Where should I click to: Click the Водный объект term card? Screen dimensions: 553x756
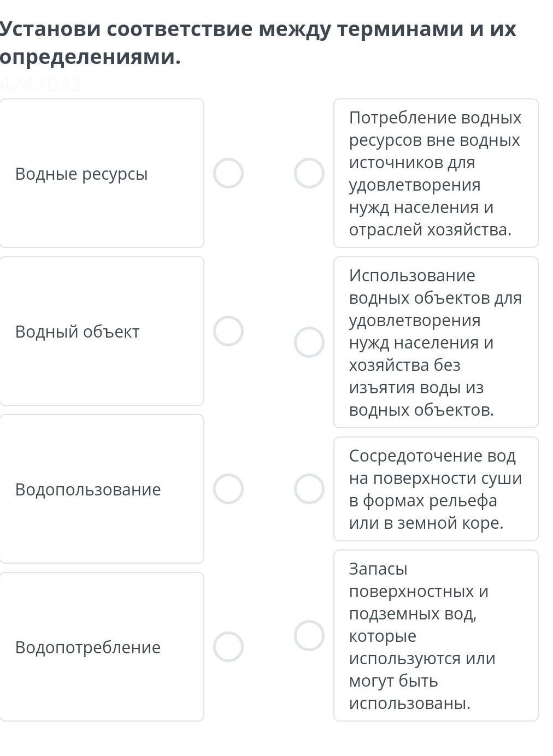[x=102, y=331]
